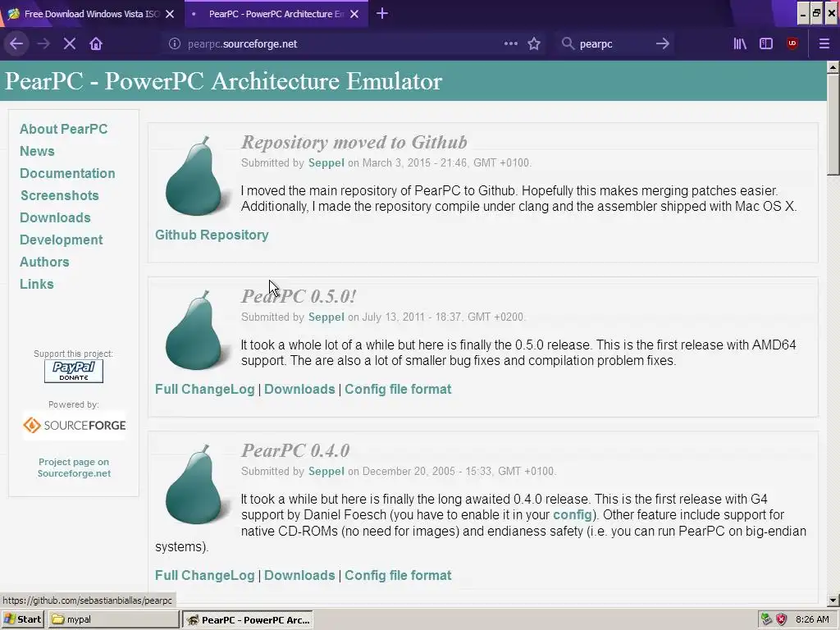Open Project page on Sourceforge.net link
This screenshot has width=840, height=630.
pyautogui.click(x=74, y=468)
